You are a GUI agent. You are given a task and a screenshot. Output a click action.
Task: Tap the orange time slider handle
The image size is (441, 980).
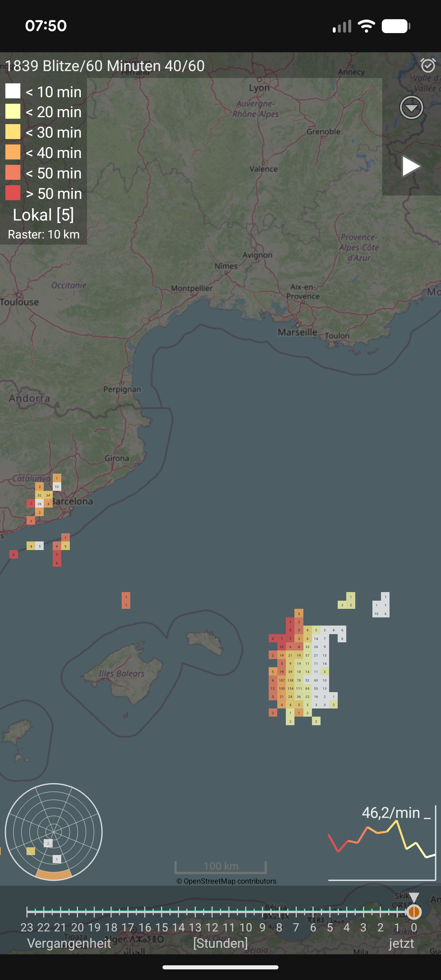pos(414,912)
